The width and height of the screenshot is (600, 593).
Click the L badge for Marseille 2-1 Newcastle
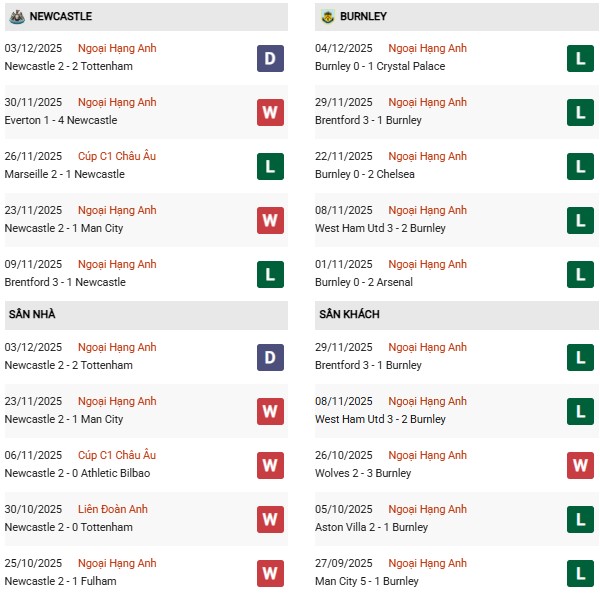tap(270, 166)
